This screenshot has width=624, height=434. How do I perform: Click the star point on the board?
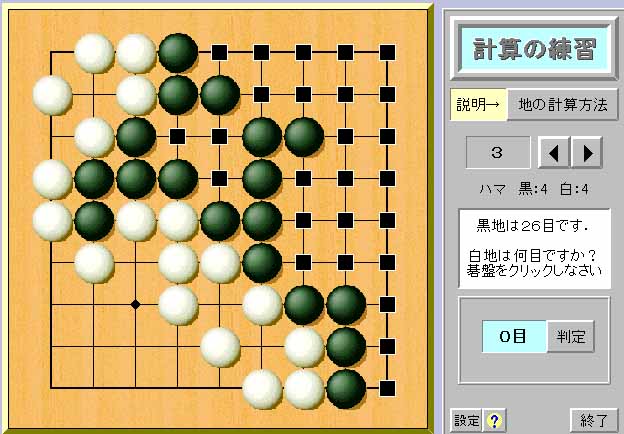[x=136, y=305]
